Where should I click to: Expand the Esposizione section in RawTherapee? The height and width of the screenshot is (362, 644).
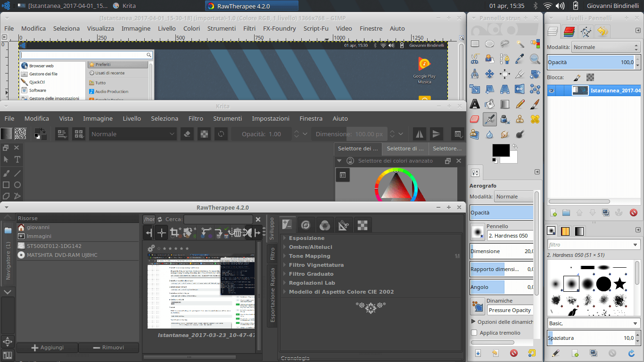306,238
